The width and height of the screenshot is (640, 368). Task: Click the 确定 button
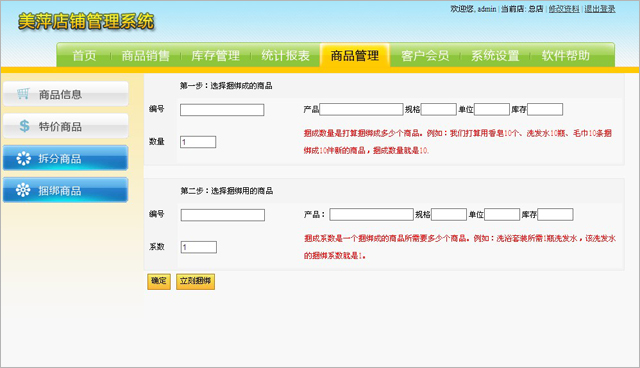159,282
